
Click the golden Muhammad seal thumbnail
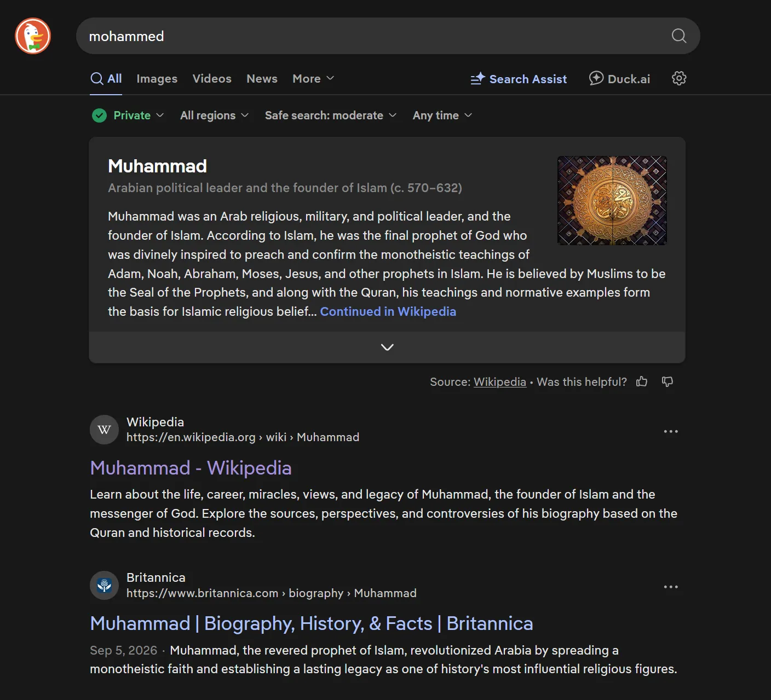tap(612, 200)
